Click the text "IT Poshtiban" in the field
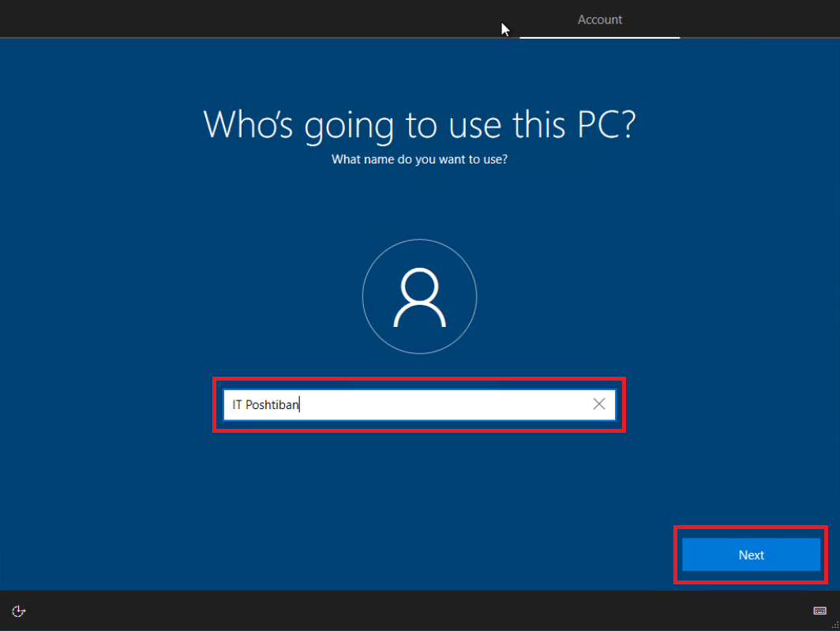 [x=265, y=405]
